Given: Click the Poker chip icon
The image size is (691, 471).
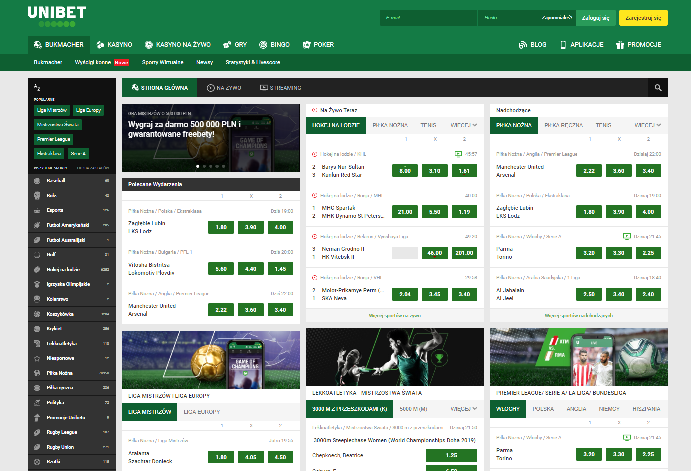Looking at the screenshot, I should point(307,45).
